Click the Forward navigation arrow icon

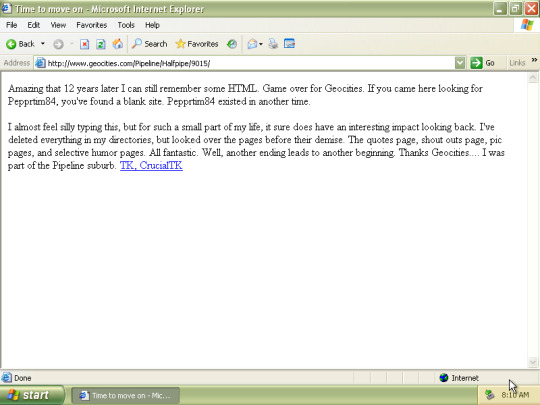[58, 44]
